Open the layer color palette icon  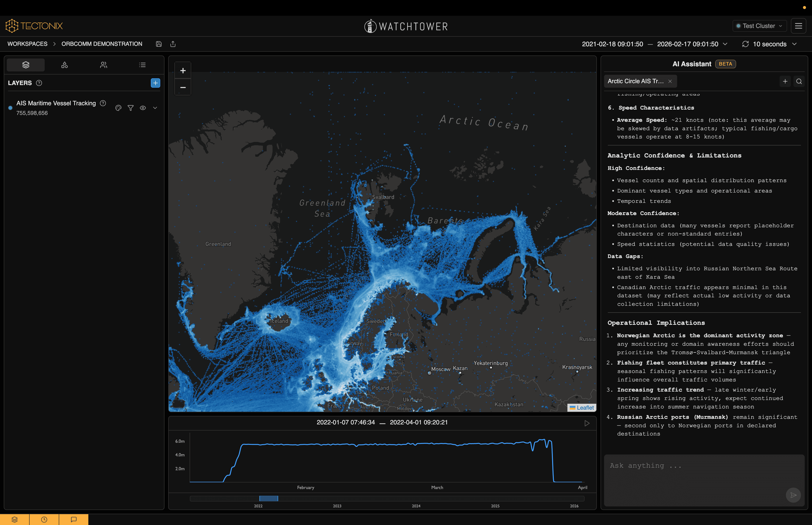tap(118, 108)
